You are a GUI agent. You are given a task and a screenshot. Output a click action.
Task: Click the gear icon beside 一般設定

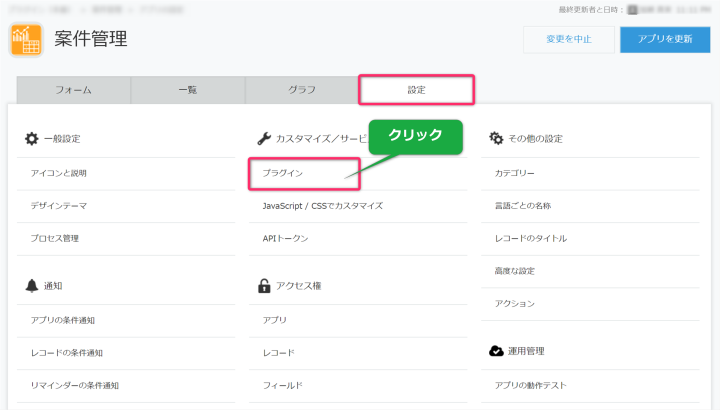pyautogui.click(x=31, y=139)
